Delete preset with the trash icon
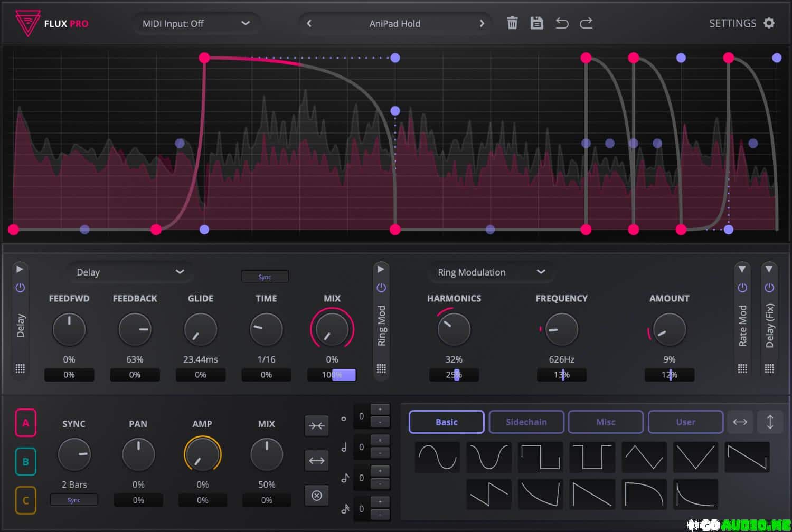The image size is (792, 532). point(512,23)
